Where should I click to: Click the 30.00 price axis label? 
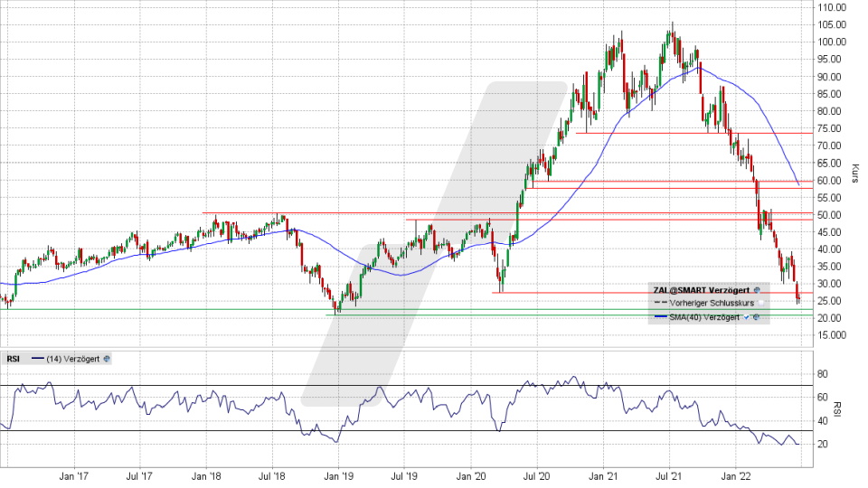(x=829, y=283)
